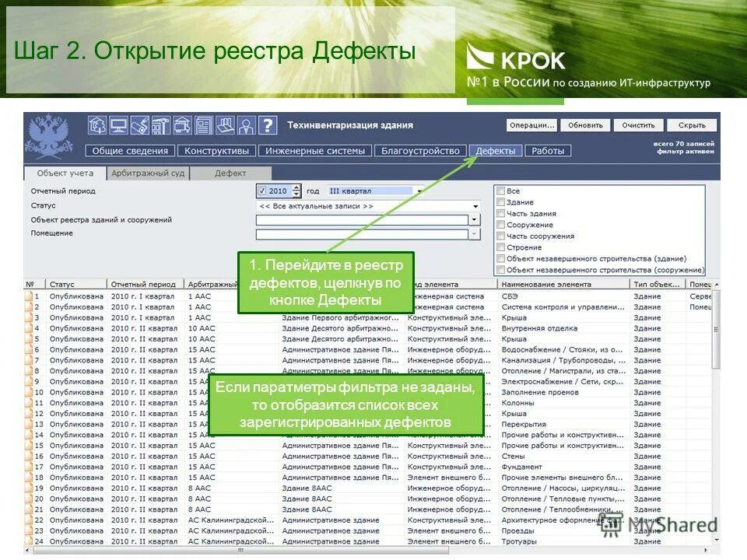Click the horizontal scrollbar below the table
The height and width of the screenshot is (560, 747).
[x=241, y=550]
